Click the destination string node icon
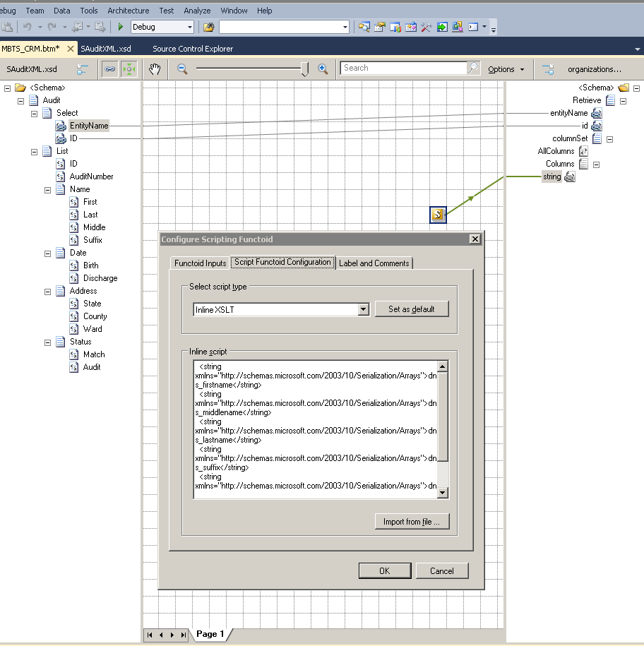The width and height of the screenshot is (644, 646). pyautogui.click(x=570, y=177)
